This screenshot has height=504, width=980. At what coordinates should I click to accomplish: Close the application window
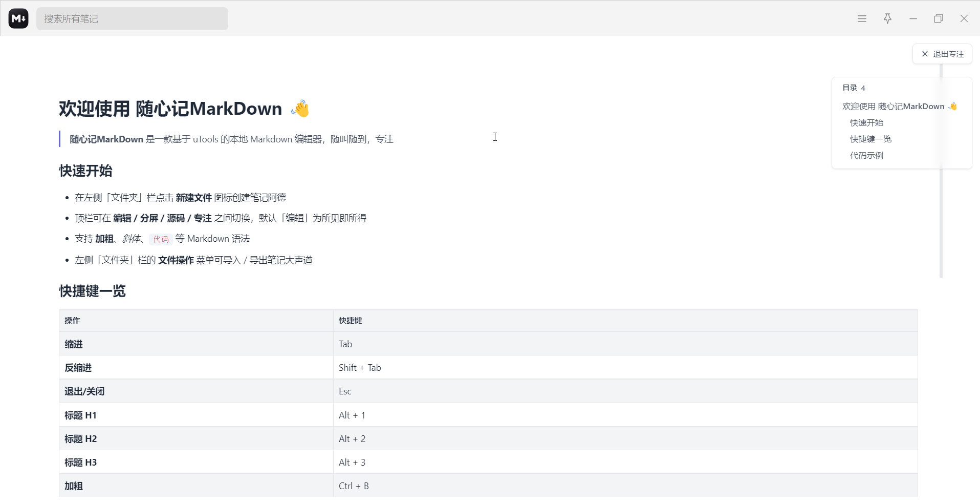(964, 18)
